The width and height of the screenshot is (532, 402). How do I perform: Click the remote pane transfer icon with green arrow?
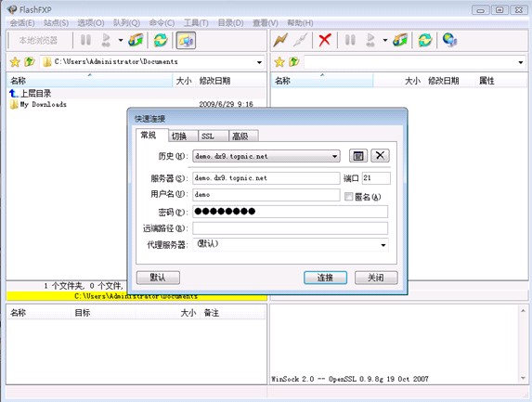pos(400,40)
